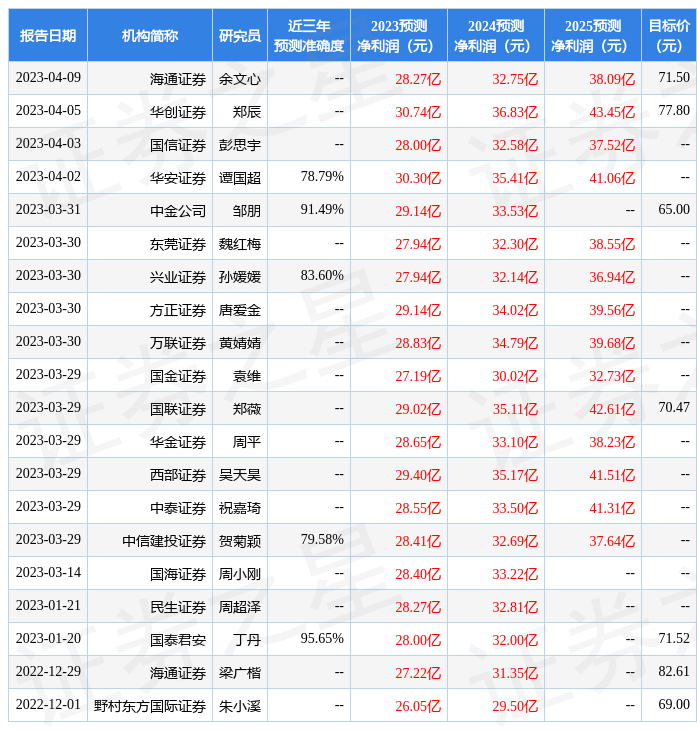697x730 pixels.
Task: Click the 41.06亿 profit forecast
Action: 612,178
